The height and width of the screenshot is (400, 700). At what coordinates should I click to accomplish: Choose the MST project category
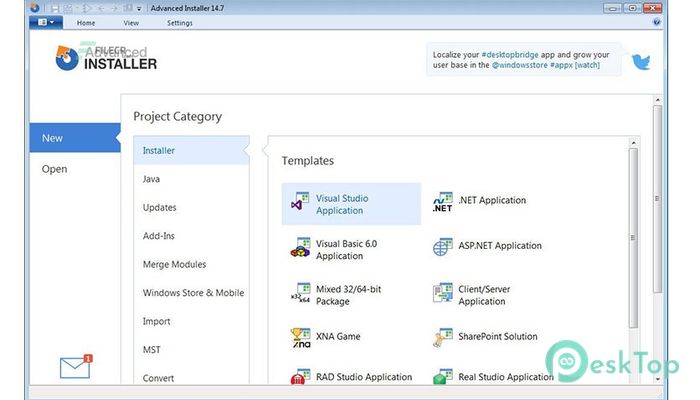point(191,350)
